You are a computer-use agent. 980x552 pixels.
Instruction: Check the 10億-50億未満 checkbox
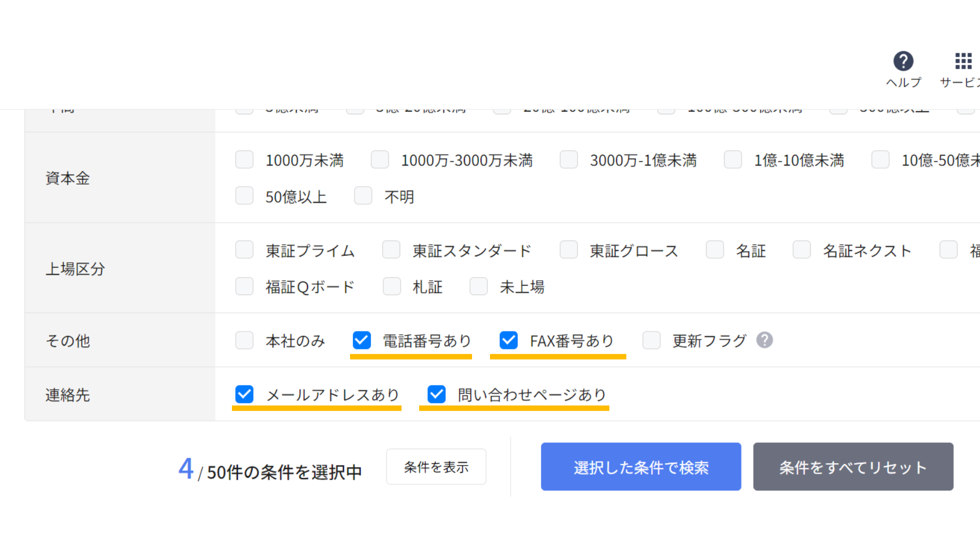pyautogui.click(x=880, y=160)
